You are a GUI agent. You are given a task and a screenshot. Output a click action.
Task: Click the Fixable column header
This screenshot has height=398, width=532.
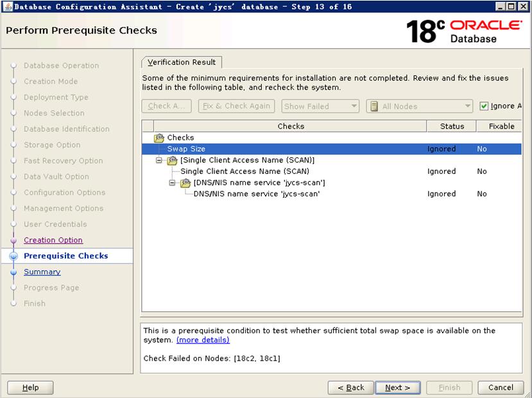[499, 126]
